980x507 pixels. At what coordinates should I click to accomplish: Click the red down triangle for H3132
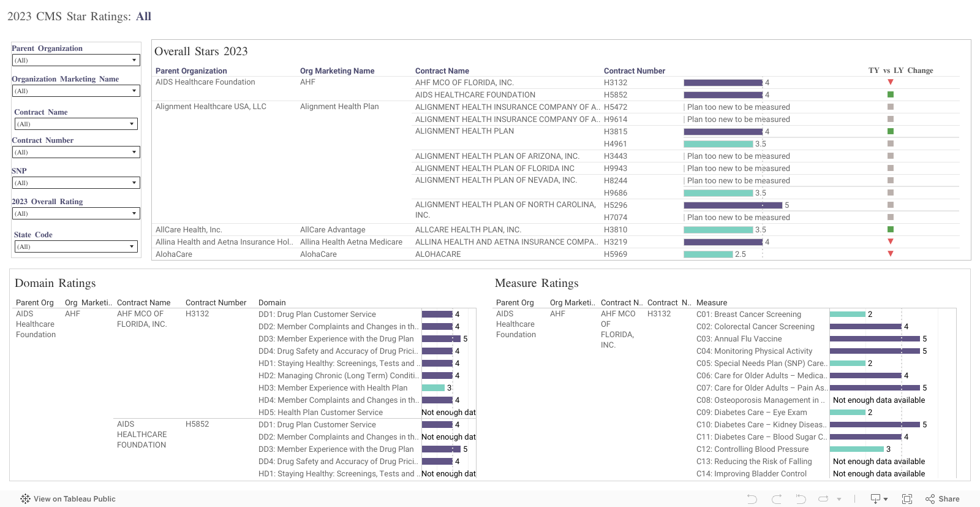(891, 82)
